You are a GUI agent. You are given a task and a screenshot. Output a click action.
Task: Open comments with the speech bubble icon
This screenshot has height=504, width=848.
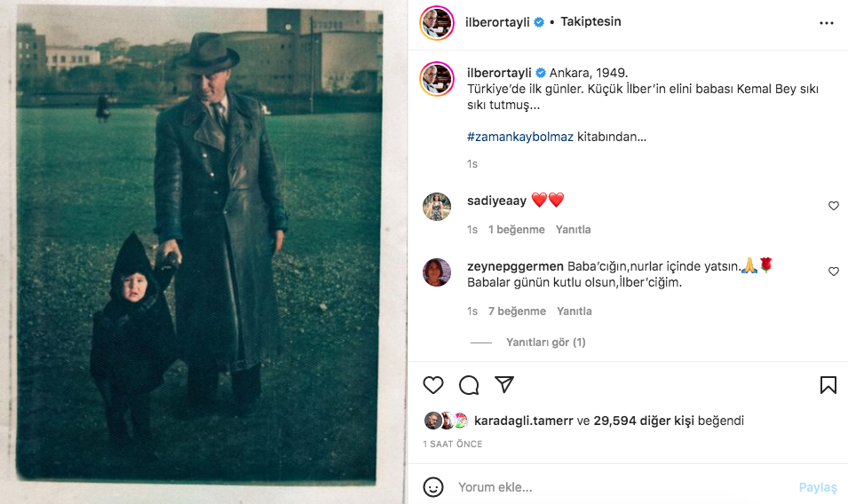tap(469, 385)
